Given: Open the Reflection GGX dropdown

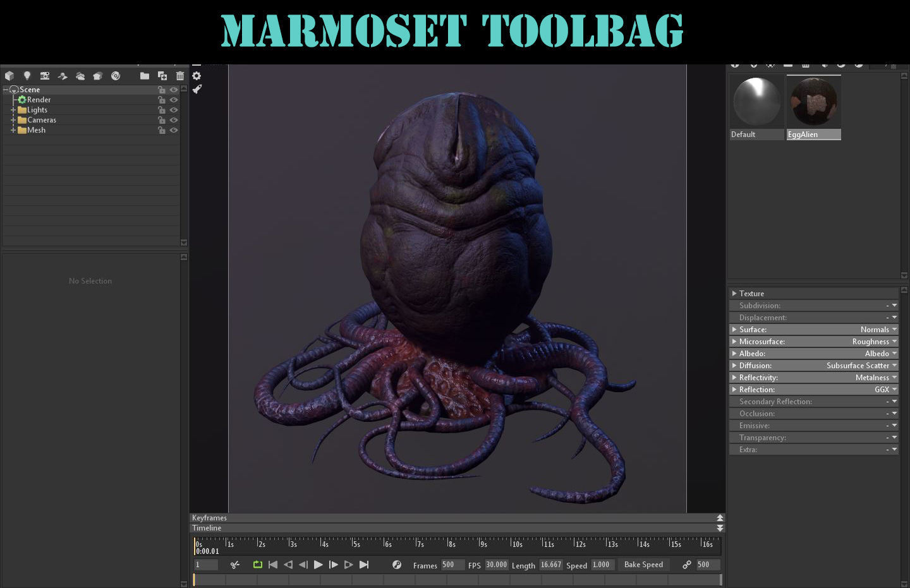Looking at the screenshot, I should pyautogui.click(x=894, y=390).
